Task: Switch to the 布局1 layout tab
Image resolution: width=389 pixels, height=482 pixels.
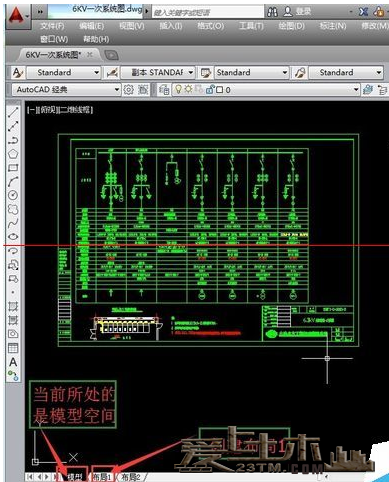Action: click(x=102, y=477)
